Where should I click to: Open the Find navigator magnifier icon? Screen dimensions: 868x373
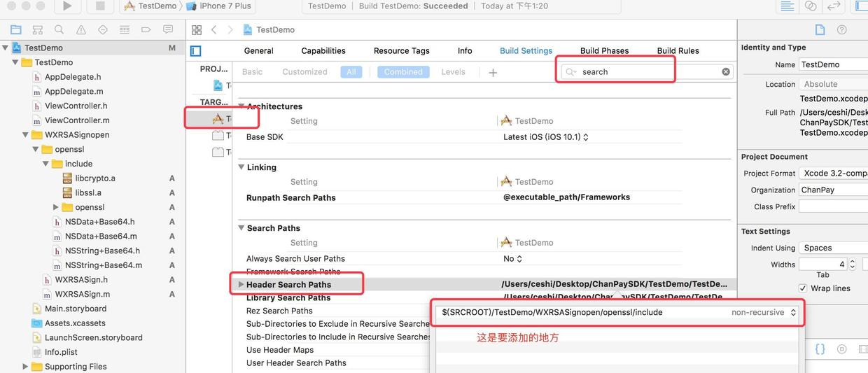[x=59, y=30]
